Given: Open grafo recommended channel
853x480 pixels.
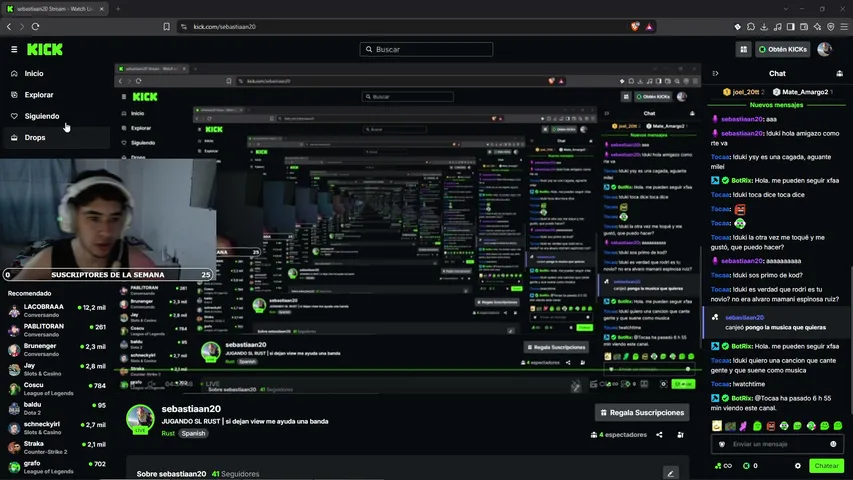Looking at the screenshot, I should pos(57,467).
